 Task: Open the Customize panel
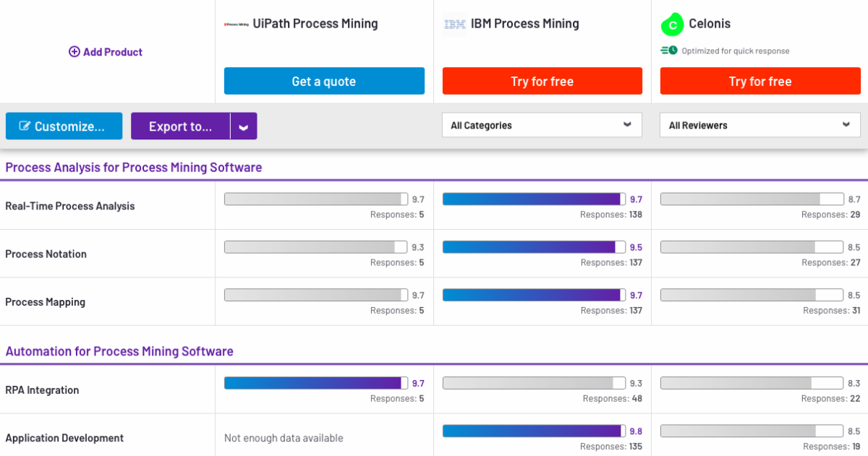click(x=64, y=126)
